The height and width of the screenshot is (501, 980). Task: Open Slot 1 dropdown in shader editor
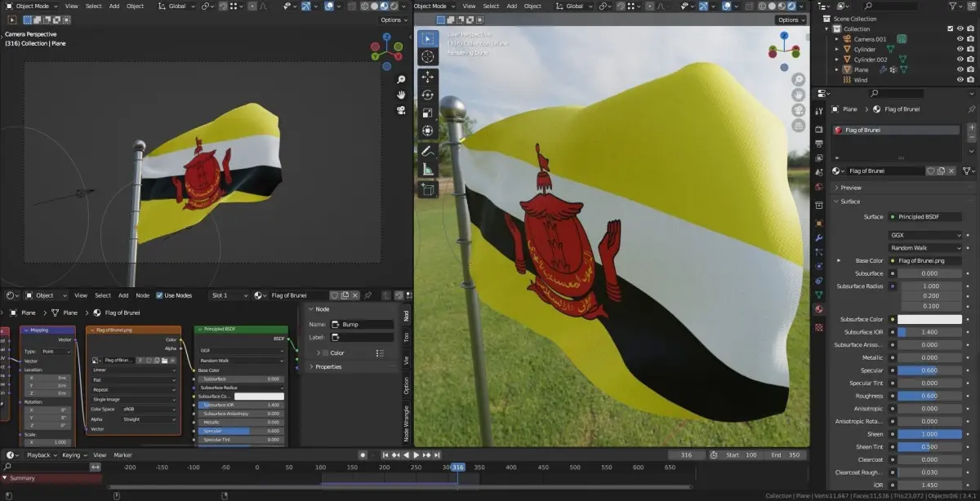click(229, 295)
